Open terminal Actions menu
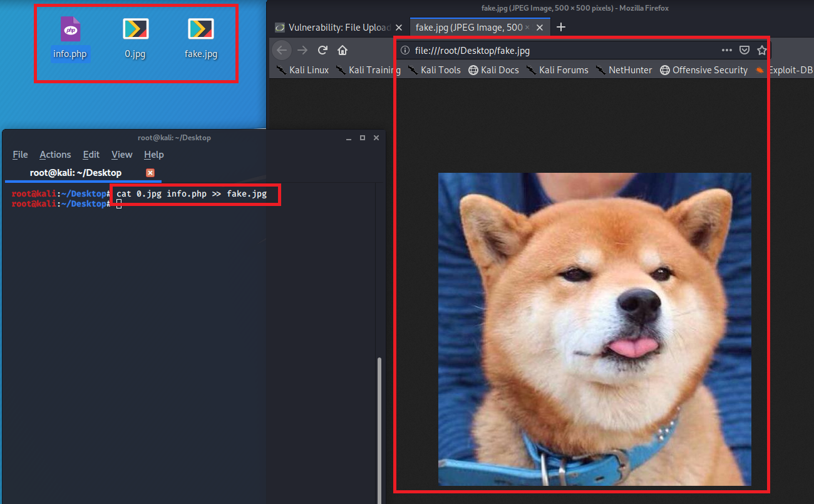Screen dimensions: 814x504 (x=55, y=155)
